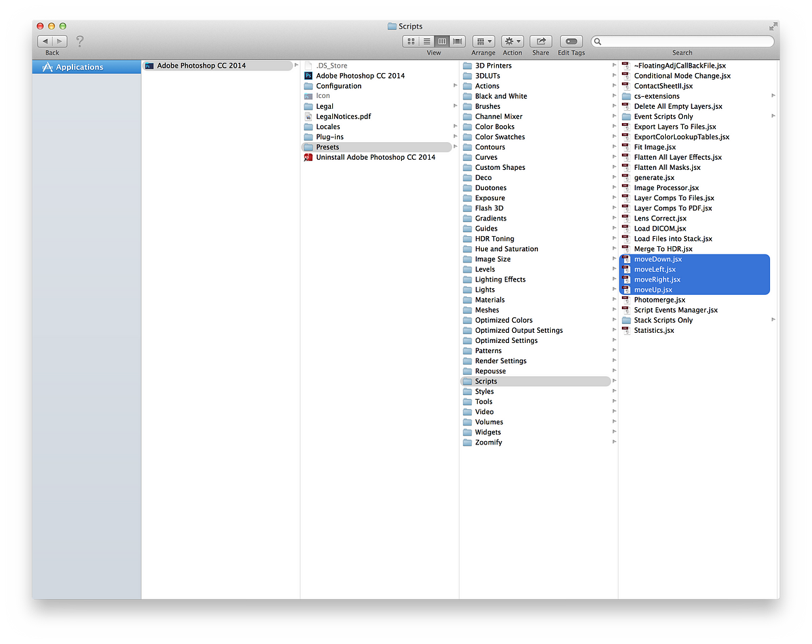Click in the Search field

point(682,41)
